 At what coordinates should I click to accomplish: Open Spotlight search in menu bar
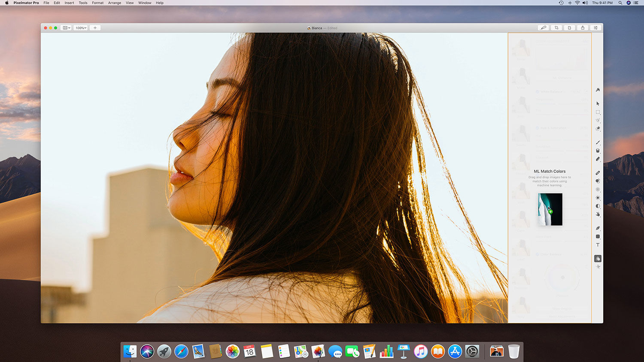620,3
